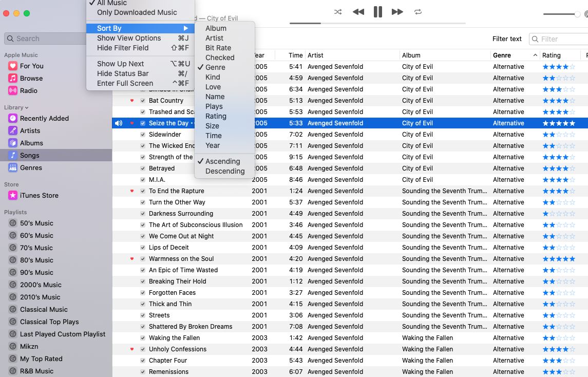Collapse the Library section chevron

(27, 108)
